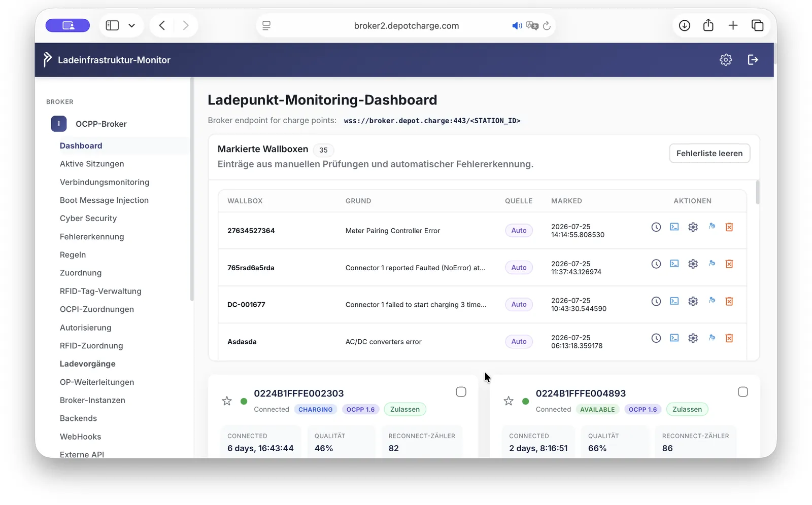
Task: Open Autorisierung in sidebar
Action: pyautogui.click(x=85, y=328)
